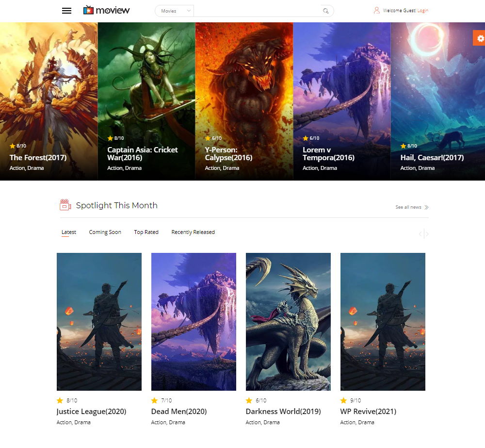Open the See all news link

(408, 207)
